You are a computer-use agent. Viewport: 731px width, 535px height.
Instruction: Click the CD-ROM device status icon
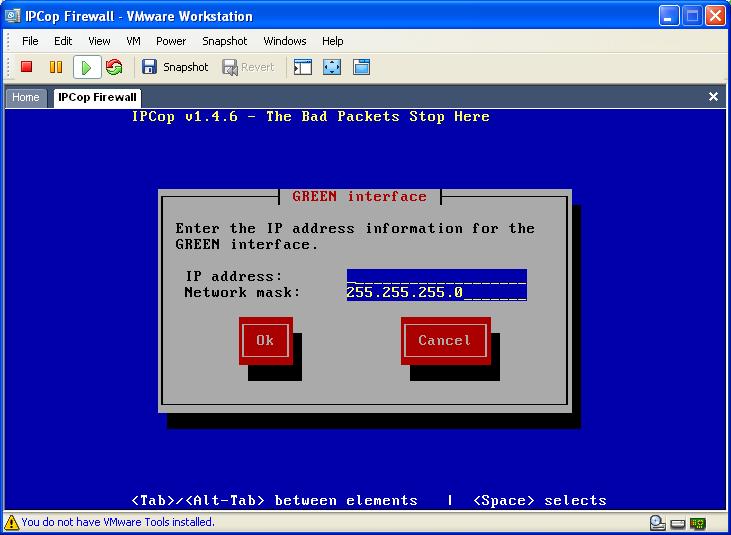point(657,523)
